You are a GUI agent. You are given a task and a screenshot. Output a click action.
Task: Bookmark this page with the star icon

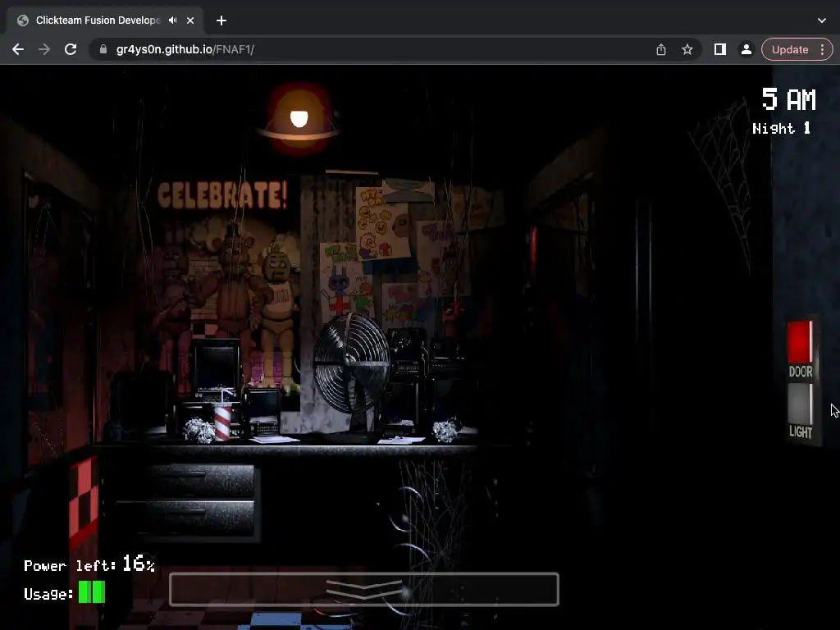(687, 49)
